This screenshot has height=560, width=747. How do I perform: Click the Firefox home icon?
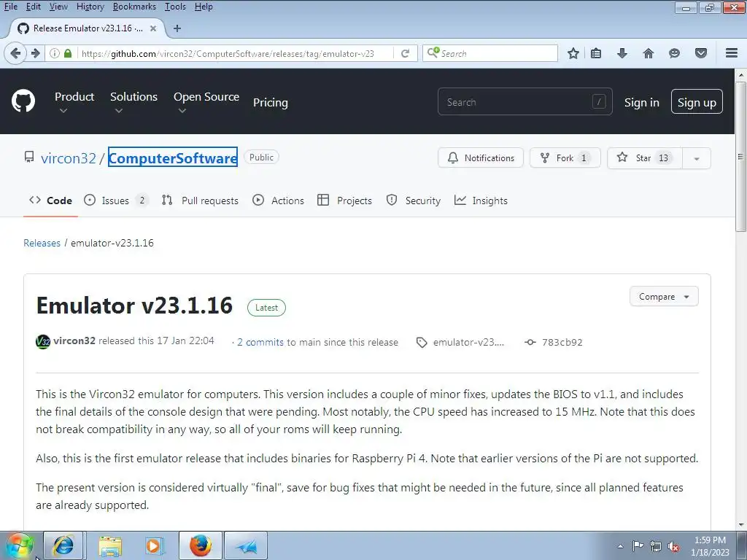649,53
